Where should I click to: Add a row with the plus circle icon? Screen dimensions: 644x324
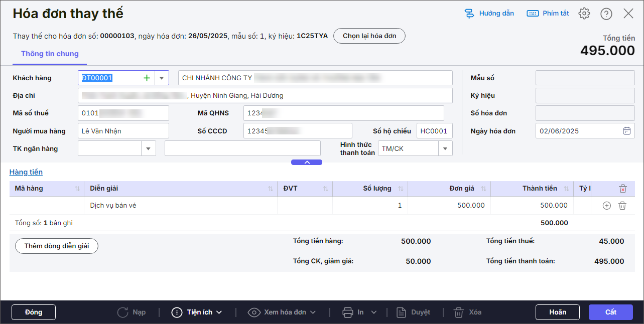(606, 206)
